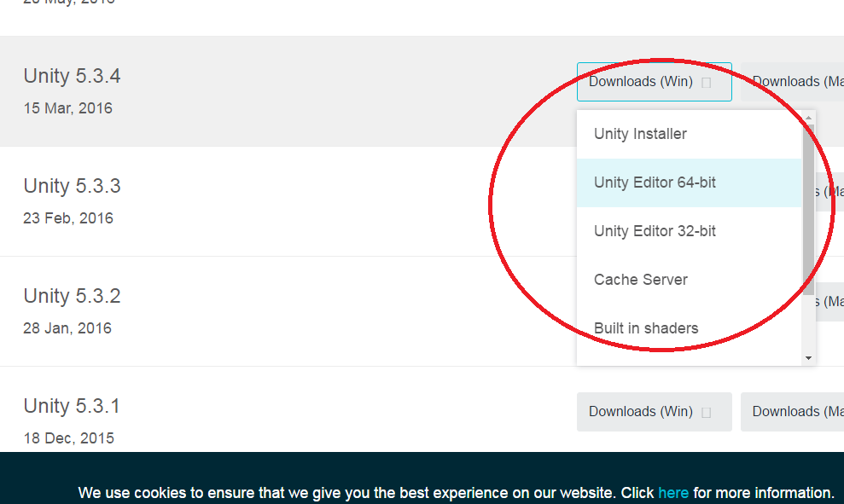The width and height of the screenshot is (844, 504).
Task: Click the dropdown list scroll-up arrow
Action: point(808,118)
